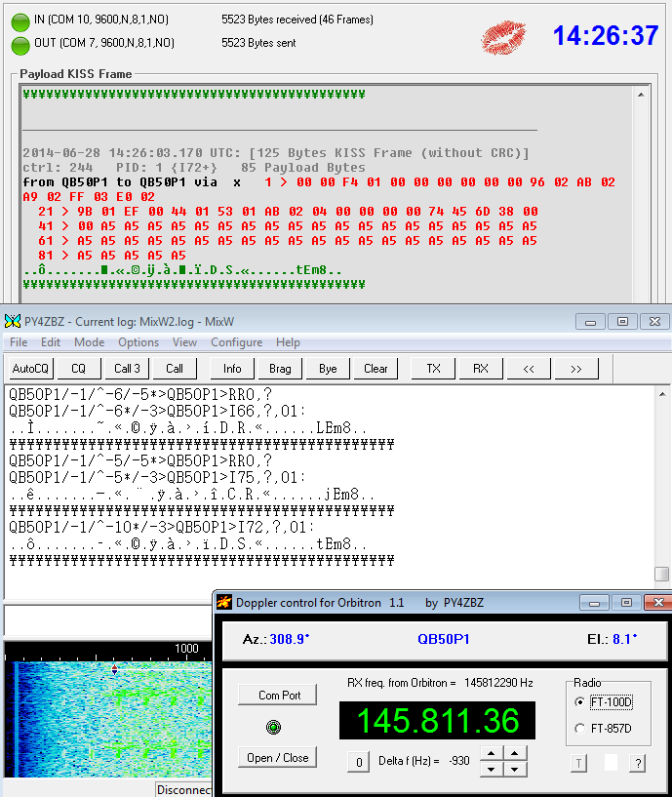
Task: Click the TX button in MixW
Action: [433, 369]
